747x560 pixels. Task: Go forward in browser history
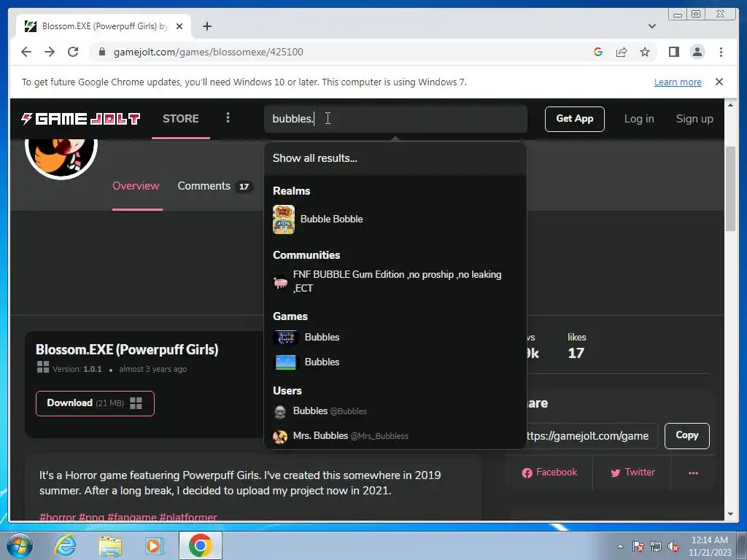(x=50, y=52)
